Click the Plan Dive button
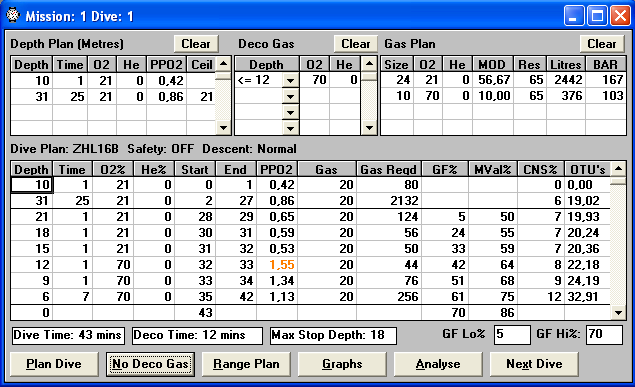The image size is (635, 387). [54, 364]
